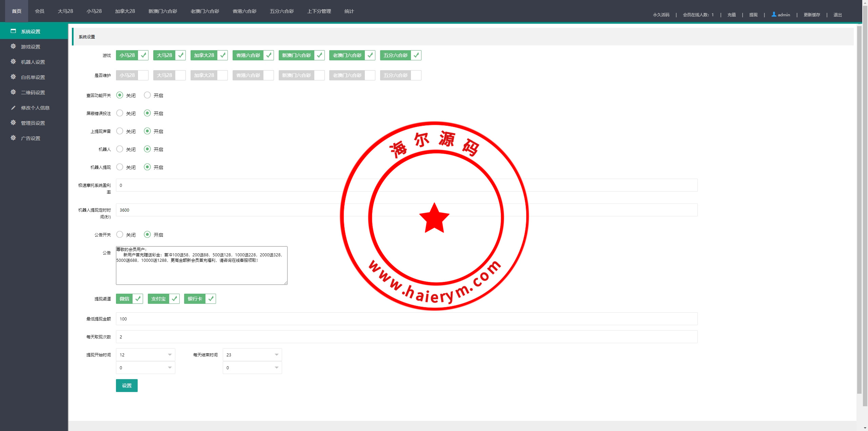Viewport: 868px width, 431px height.
Task: Expand the start-time minute dropdown showing 0
Action: point(145,368)
